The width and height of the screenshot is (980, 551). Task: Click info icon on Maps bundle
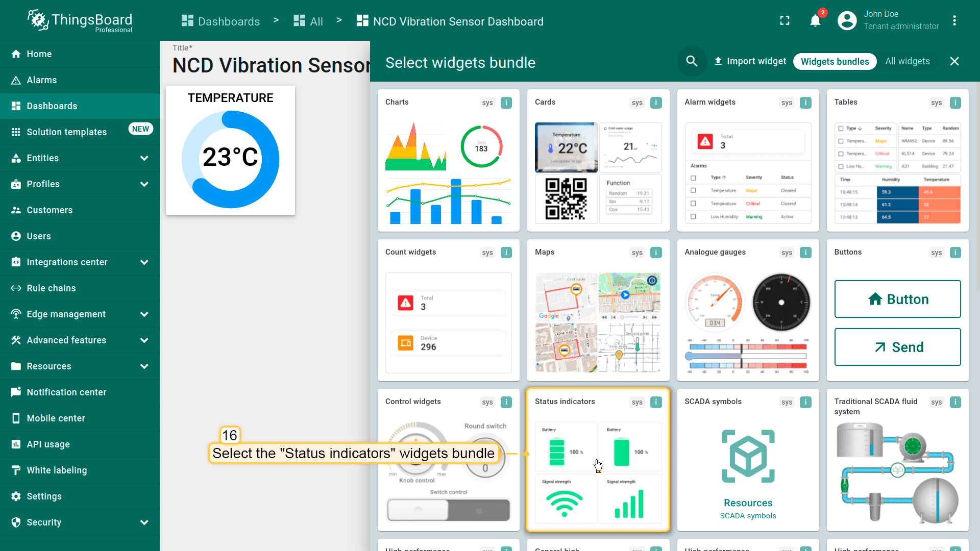[656, 253]
